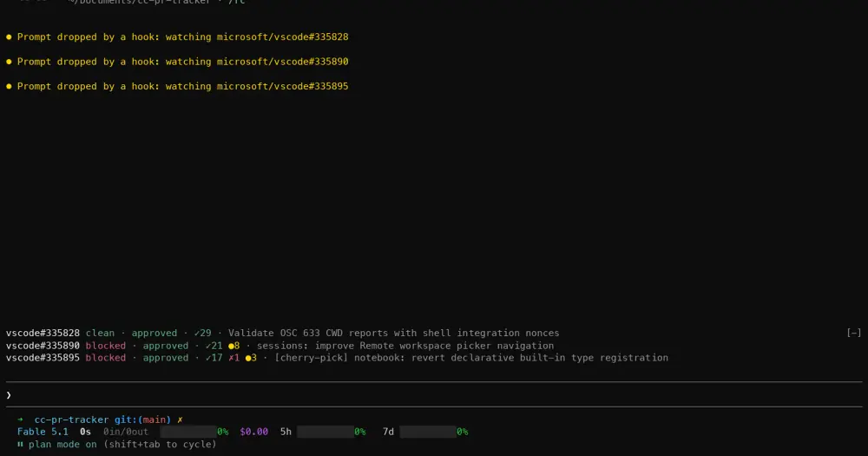
Task: Toggle the 'plan mode on' indicator
Action: click(62, 445)
